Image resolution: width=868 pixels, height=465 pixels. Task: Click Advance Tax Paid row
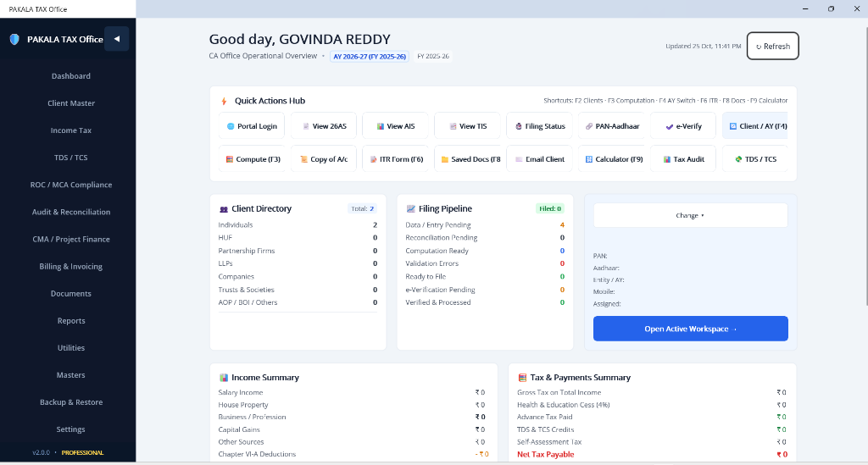652,417
